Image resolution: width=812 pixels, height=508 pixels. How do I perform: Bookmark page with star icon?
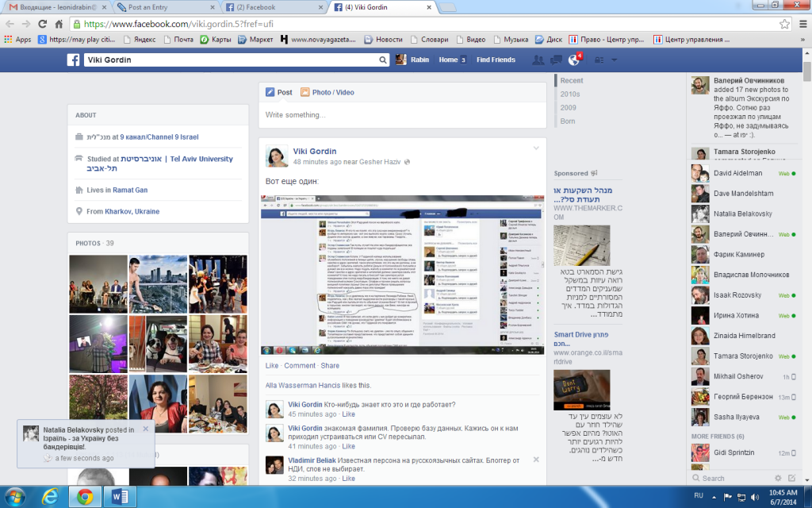[x=784, y=24]
